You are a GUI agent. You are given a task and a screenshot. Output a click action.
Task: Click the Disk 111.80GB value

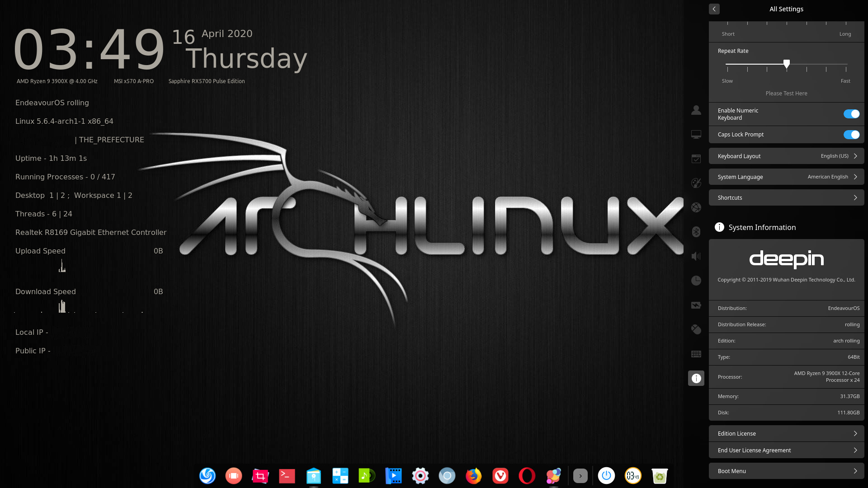(x=849, y=413)
